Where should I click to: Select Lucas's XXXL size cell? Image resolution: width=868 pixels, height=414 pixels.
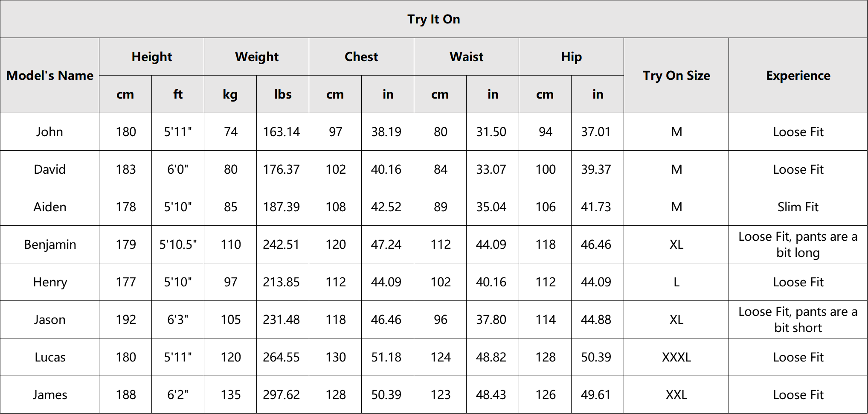point(676,357)
